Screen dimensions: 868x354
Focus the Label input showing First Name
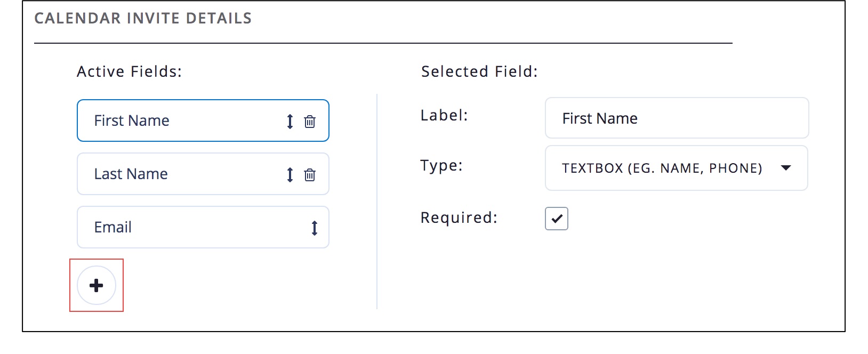[x=676, y=118]
